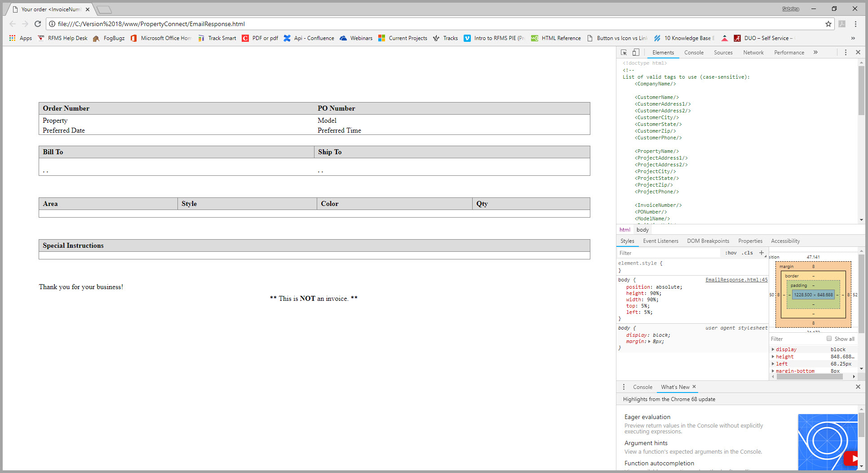868x473 pixels.
Task: Close the 'Your order' browser tab
Action: tap(88, 9)
